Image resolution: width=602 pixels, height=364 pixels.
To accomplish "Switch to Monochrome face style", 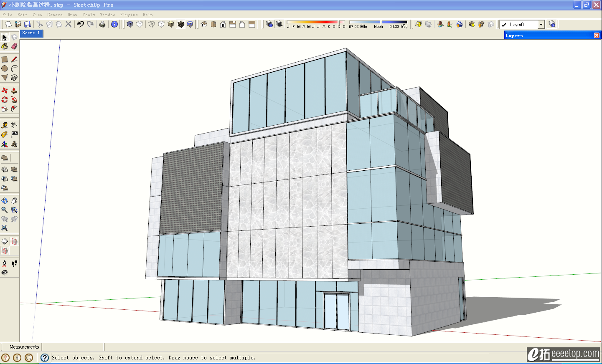I will point(190,24).
